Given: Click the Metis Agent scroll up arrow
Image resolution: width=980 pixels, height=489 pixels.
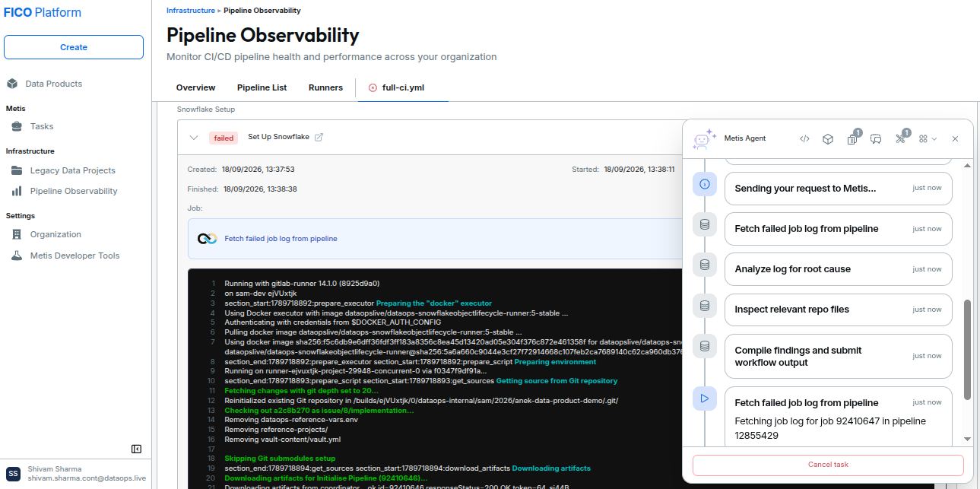Looking at the screenshot, I should pos(967,165).
